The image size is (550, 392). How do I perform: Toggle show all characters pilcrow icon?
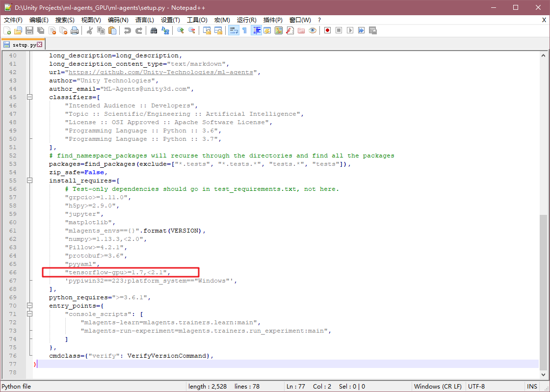[244, 30]
